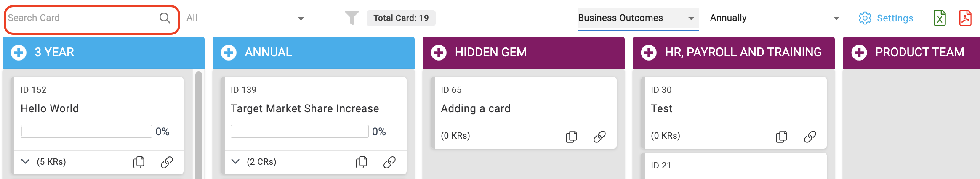The image size is (980, 179).
Task: Open the Annually period dropdown
Action: (x=777, y=18)
